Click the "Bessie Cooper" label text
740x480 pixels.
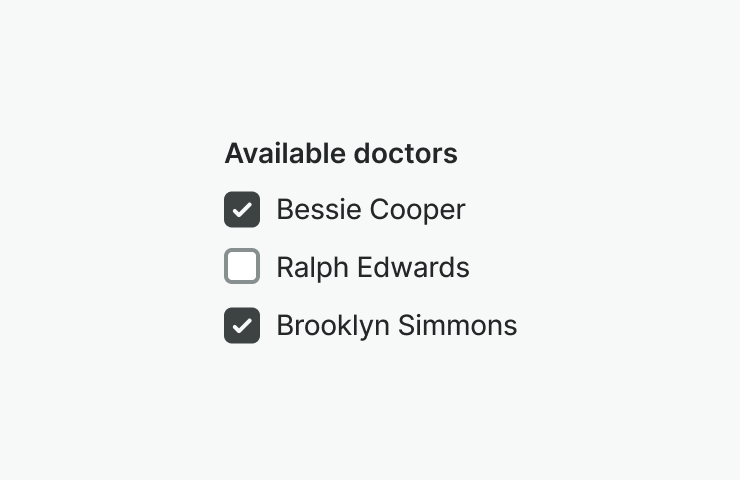click(x=370, y=210)
